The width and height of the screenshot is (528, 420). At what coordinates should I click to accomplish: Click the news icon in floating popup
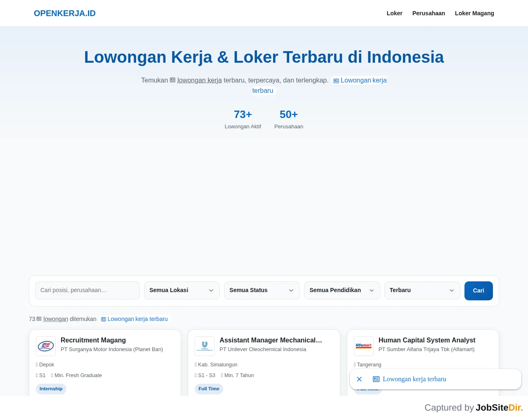(x=376, y=379)
